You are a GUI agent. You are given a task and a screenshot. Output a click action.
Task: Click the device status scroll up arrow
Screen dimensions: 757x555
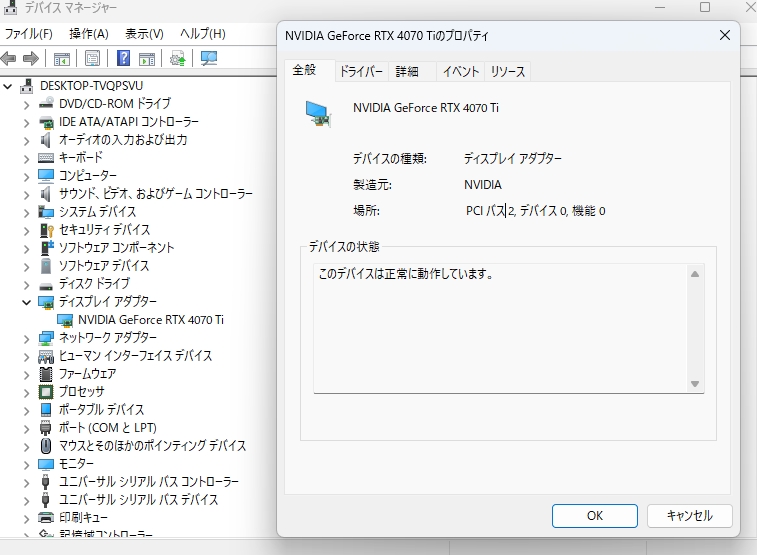pos(695,274)
